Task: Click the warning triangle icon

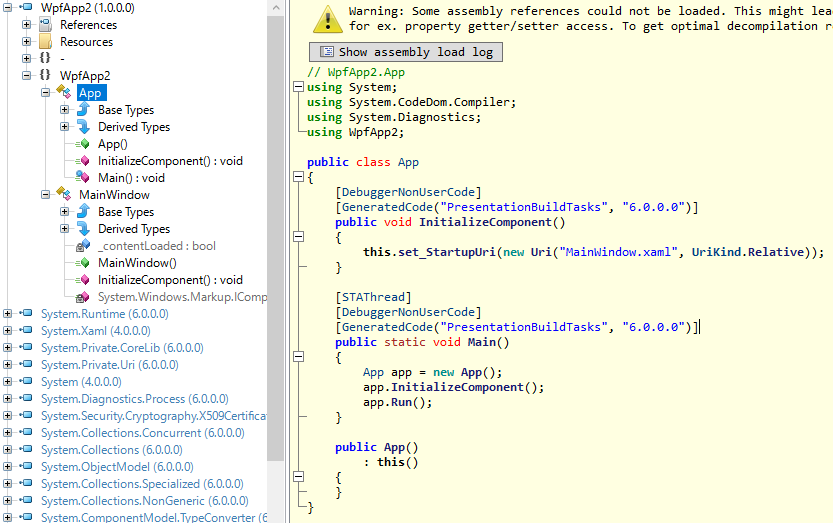Action: [328, 19]
